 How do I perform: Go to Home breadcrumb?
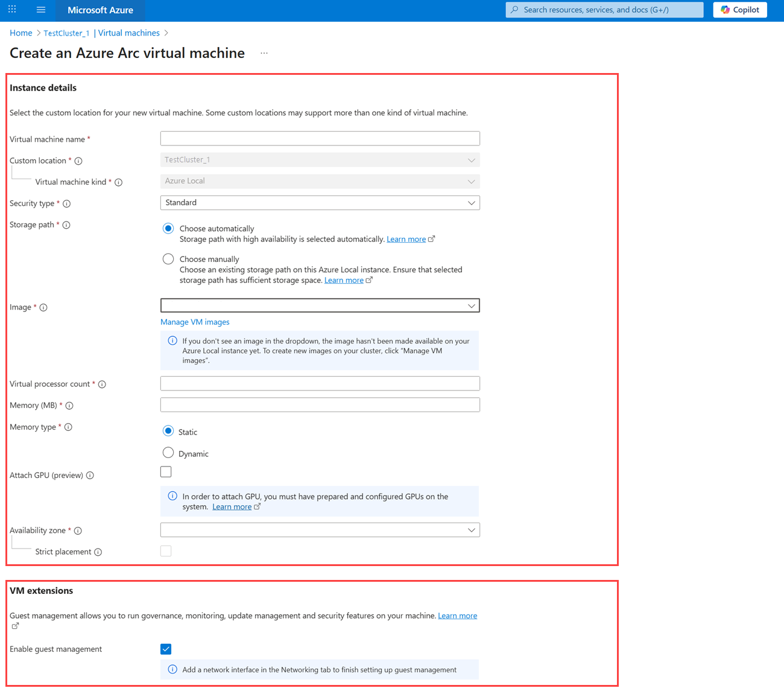click(x=21, y=33)
